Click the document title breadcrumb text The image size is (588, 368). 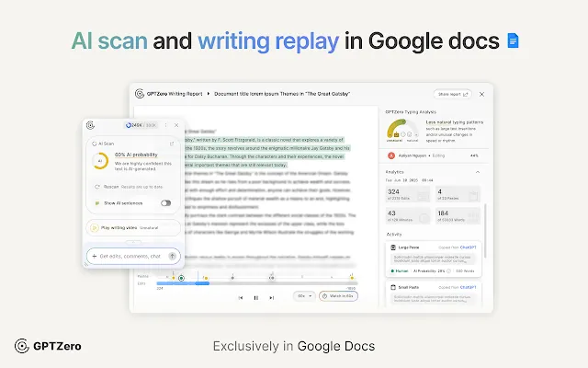pos(282,94)
